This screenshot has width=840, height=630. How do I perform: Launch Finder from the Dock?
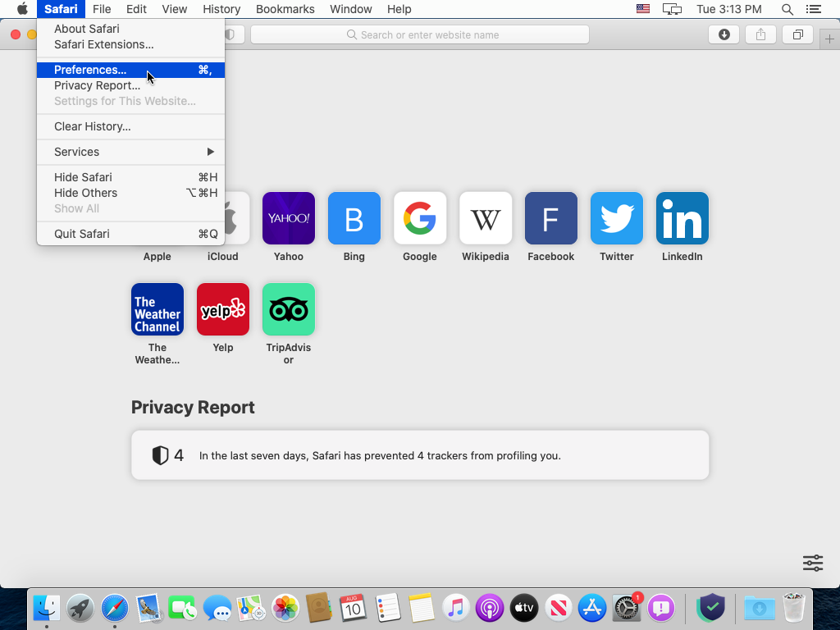(47, 608)
